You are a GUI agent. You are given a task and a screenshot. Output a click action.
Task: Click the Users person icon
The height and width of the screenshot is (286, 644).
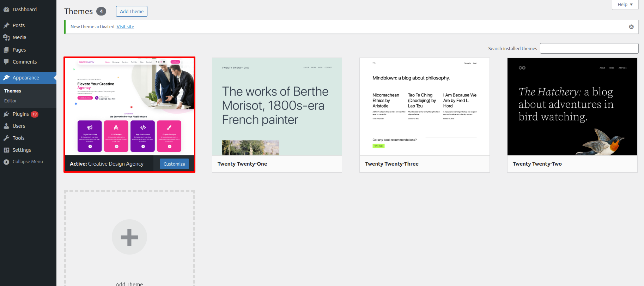tap(6, 126)
